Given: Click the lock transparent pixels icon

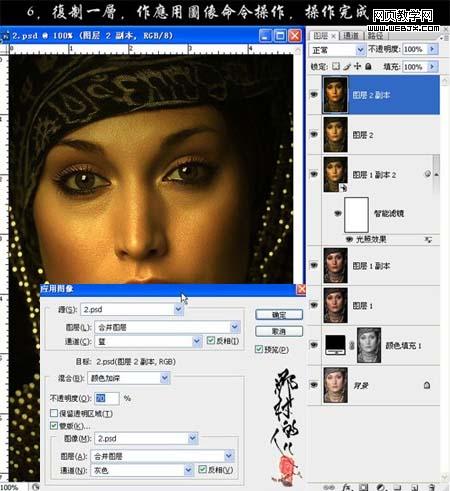Looking at the screenshot, I should tap(336, 66).
